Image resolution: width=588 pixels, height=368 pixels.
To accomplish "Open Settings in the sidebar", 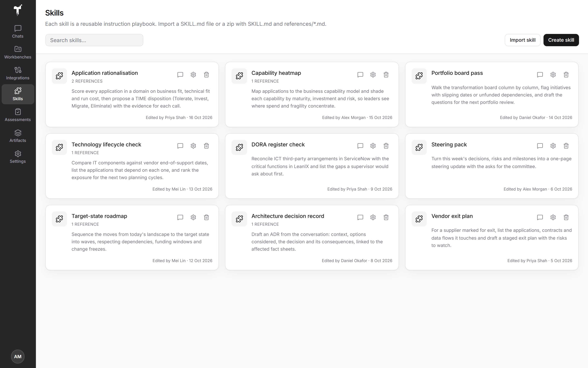I will click(18, 157).
